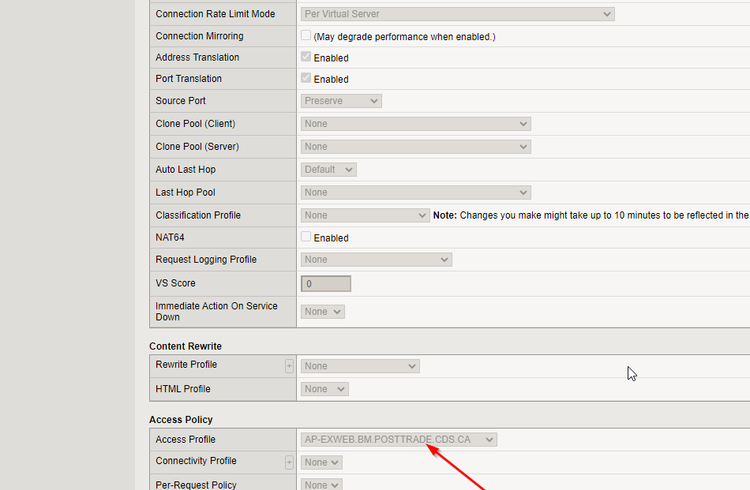Viewport: 750px width, 490px height.
Task: Click the VS Score input field
Action: coord(326,284)
